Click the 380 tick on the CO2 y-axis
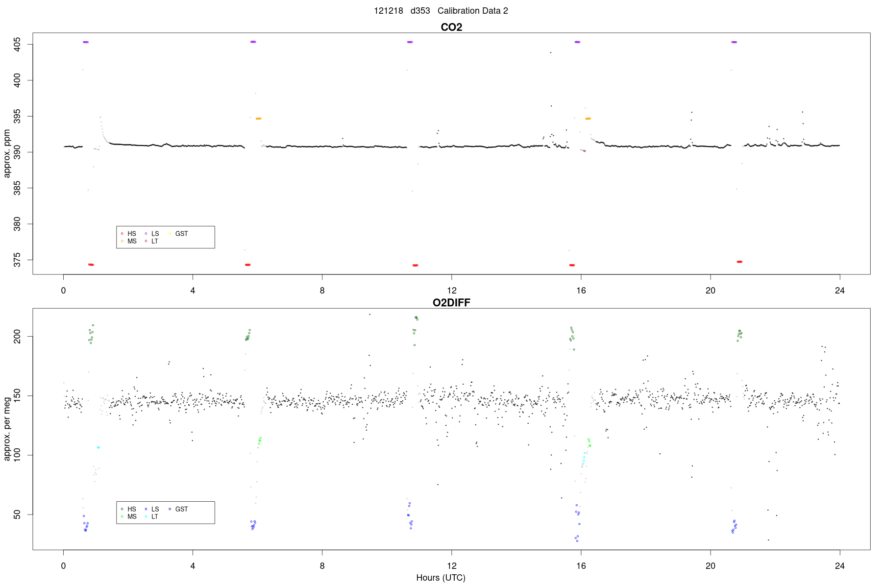882x588 pixels. pyautogui.click(x=17, y=224)
